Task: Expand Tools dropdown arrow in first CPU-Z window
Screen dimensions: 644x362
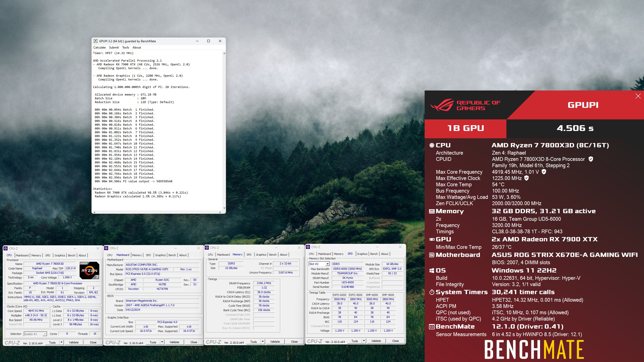Action: (x=61, y=342)
